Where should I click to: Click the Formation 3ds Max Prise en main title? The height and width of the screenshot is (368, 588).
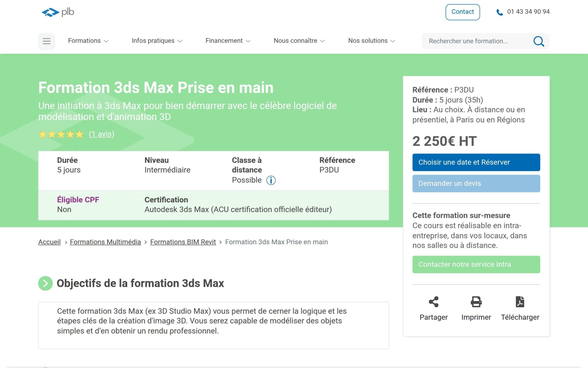pyautogui.click(x=156, y=88)
